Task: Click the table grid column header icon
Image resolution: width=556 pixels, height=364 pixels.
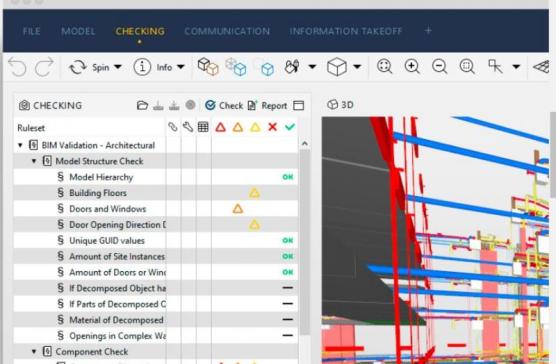Action: (203, 127)
